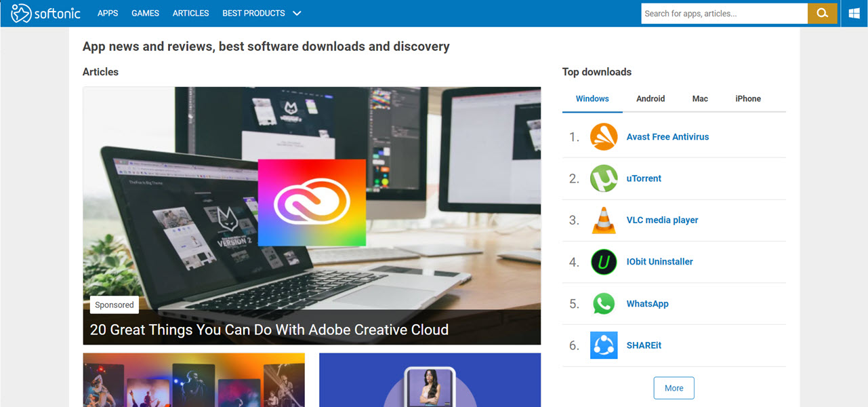This screenshot has height=407, width=868.
Task: Open the VLC media player link
Action: tap(662, 220)
